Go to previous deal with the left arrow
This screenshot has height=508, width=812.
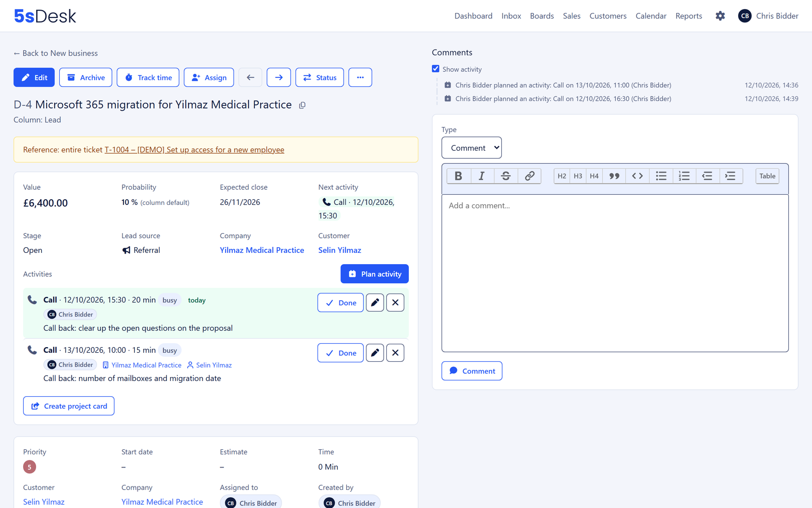250,77
